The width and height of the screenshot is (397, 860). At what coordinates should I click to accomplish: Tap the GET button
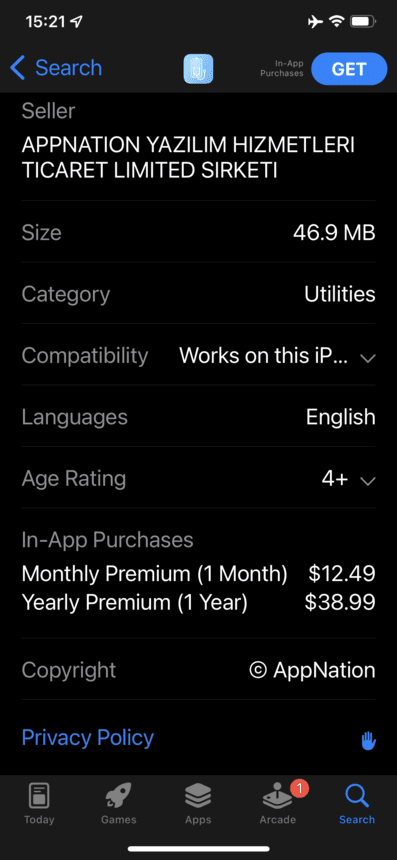[349, 69]
